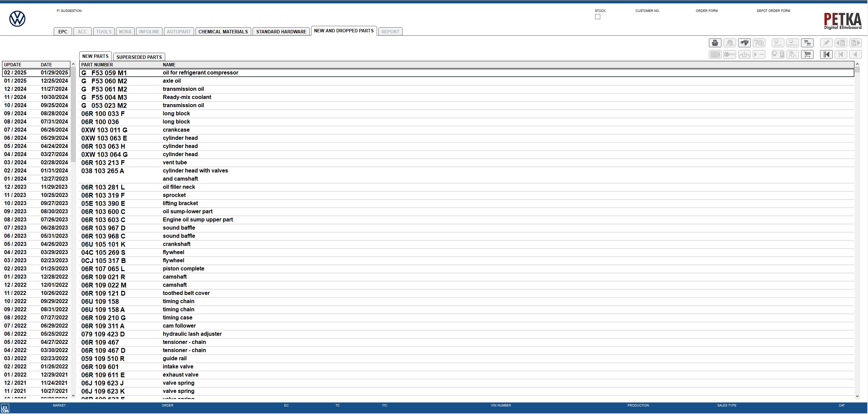Click the REPORT tab

point(390,32)
